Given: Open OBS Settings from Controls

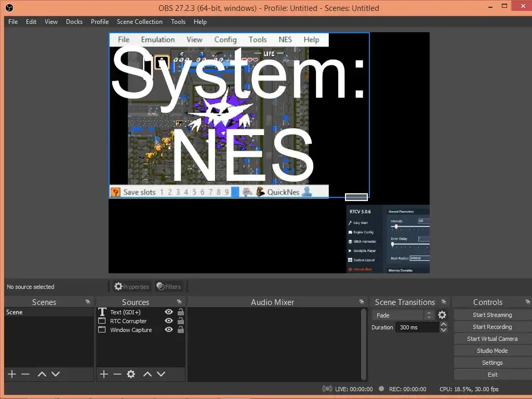Looking at the screenshot, I should (x=493, y=363).
